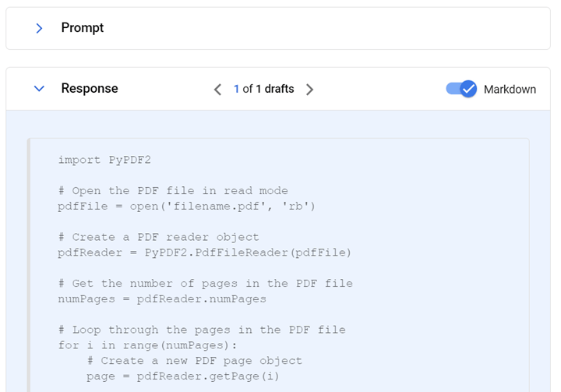The height and width of the screenshot is (392, 561).
Task: Click the blue draft number 1
Action: click(237, 89)
